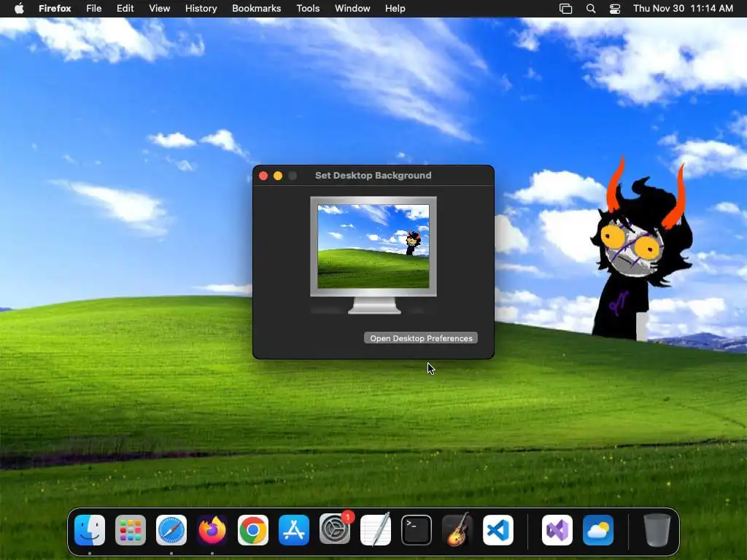Click the Firefox Dock icon
Screen dimensions: 747x560
(212, 530)
